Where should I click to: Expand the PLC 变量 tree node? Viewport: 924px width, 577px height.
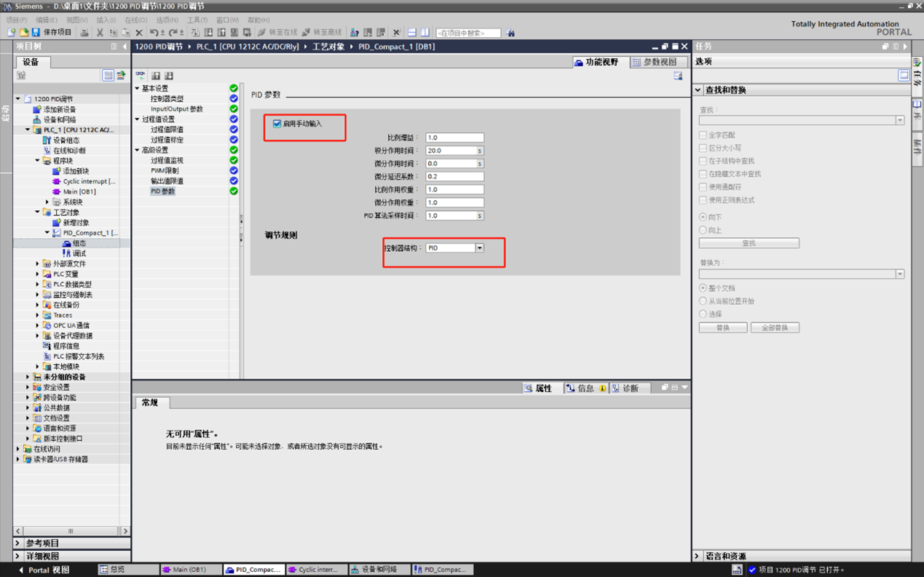[38, 274]
